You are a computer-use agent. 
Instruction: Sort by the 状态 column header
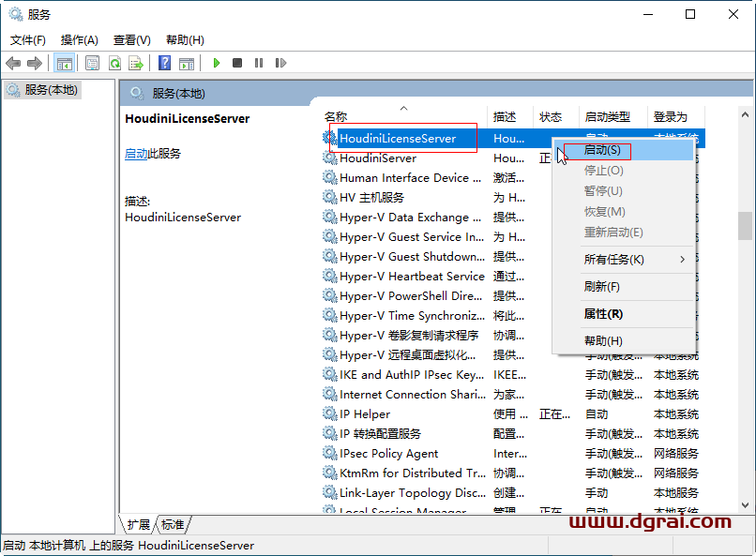(555, 116)
